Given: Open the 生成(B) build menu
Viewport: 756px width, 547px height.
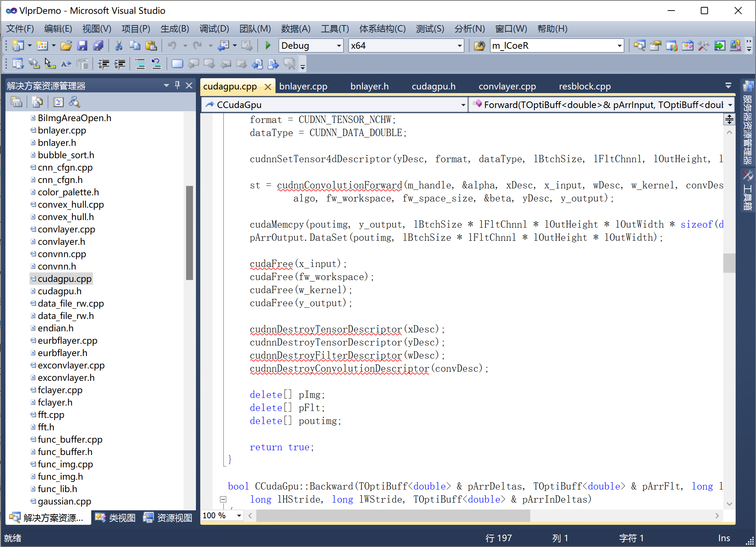Looking at the screenshot, I should [x=175, y=29].
